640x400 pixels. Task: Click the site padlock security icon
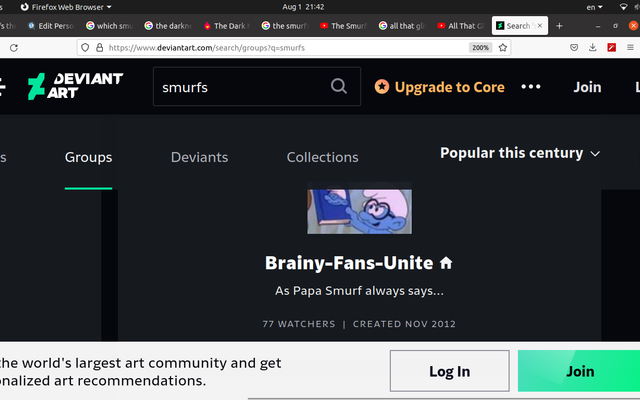[99, 48]
